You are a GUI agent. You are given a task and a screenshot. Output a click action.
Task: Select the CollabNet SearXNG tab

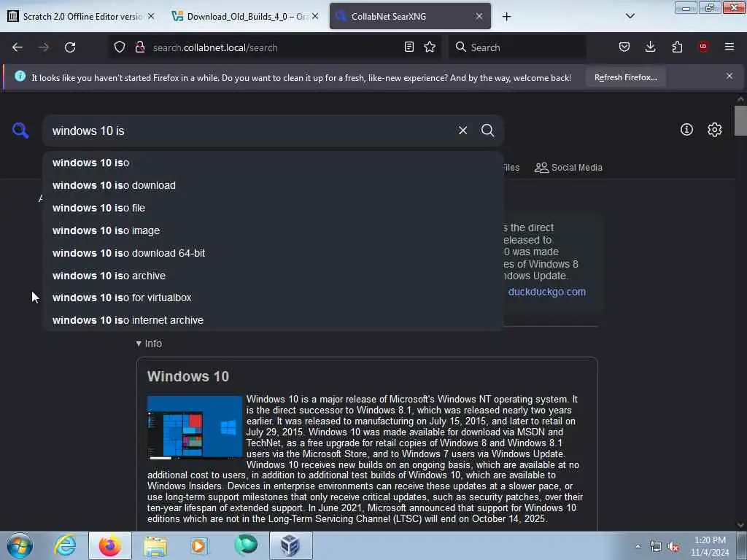[x=410, y=16]
